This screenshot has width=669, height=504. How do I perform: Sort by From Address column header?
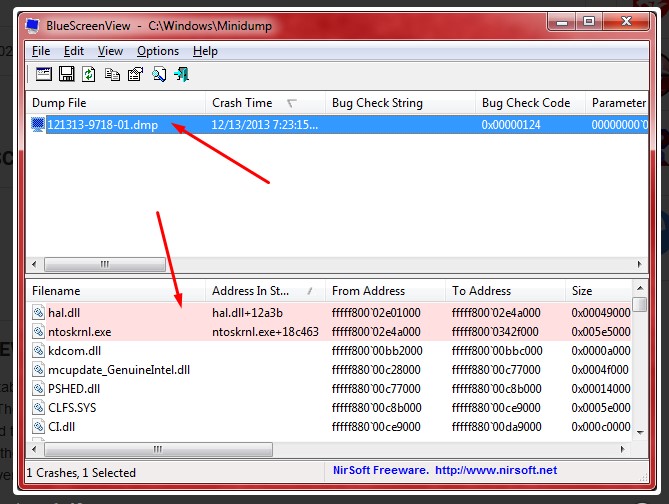385,291
